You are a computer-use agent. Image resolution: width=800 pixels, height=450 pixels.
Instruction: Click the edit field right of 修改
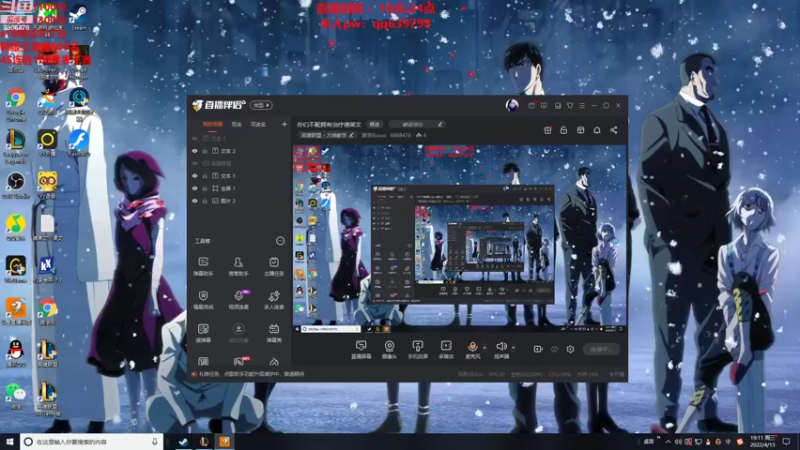[x=416, y=124]
